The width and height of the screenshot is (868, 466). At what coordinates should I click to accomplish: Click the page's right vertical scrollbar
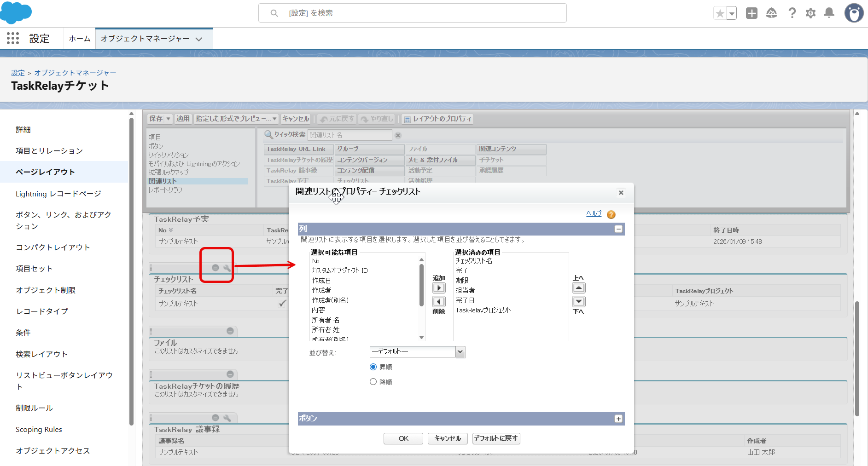[x=857, y=359]
